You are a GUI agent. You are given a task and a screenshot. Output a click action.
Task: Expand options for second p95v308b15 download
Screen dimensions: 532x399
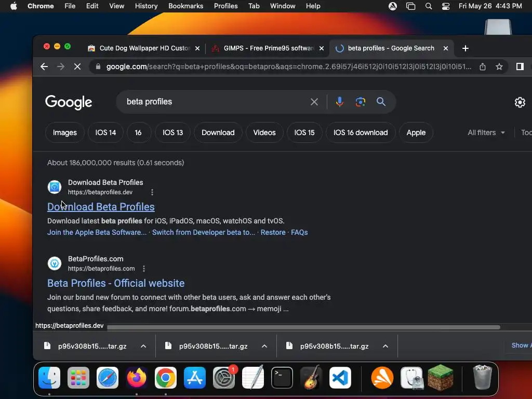tap(264, 347)
